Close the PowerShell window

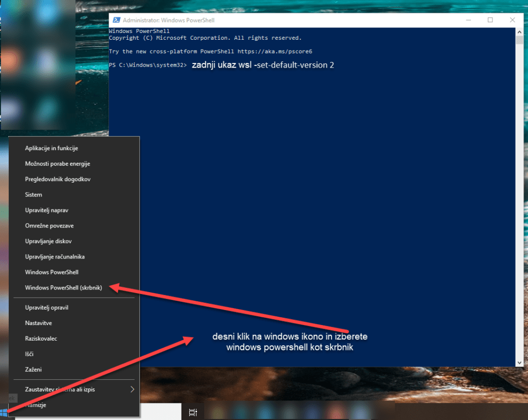512,20
